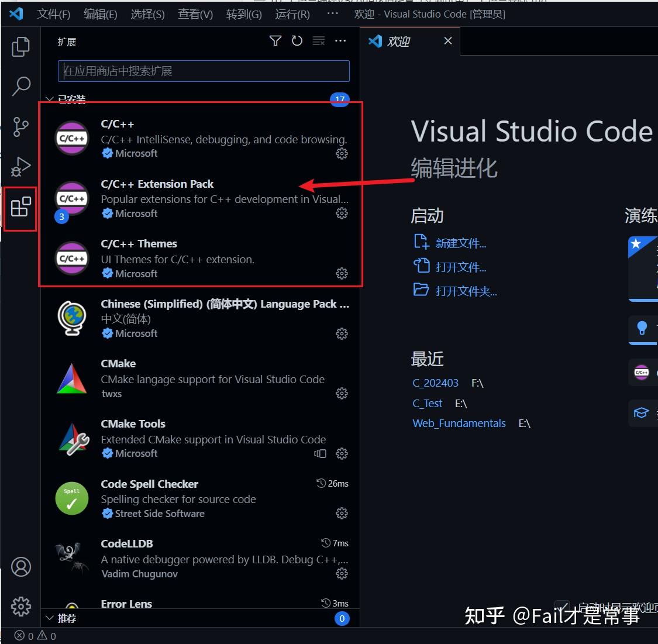Image resolution: width=658 pixels, height=644 pixels.
Task: Open the Search view
Action: (20, 86)
